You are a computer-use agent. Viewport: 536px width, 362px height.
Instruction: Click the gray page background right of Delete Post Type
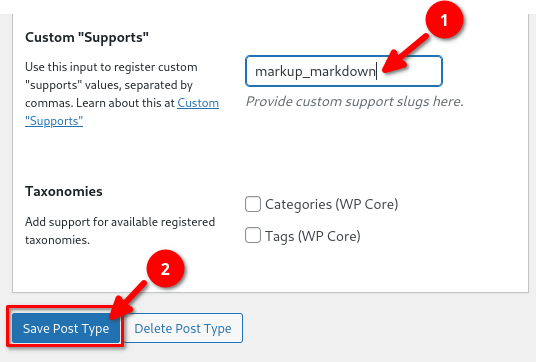point(386,328)
